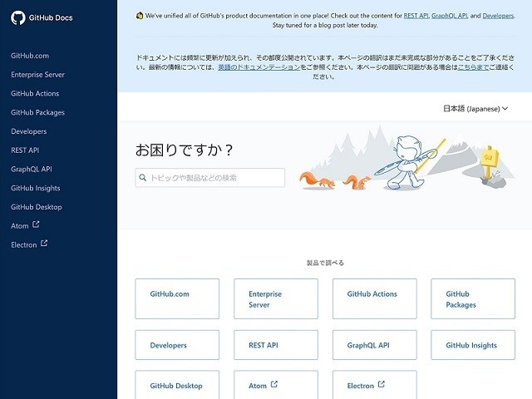532x399 pixels.
Task: Open the GitHub Packages product card
Action: tap(473, 299)
